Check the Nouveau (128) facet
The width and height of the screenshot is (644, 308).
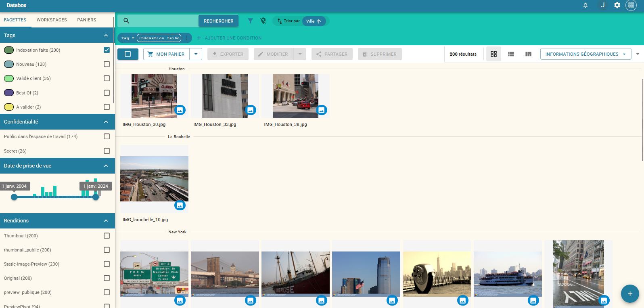(107, 64)
